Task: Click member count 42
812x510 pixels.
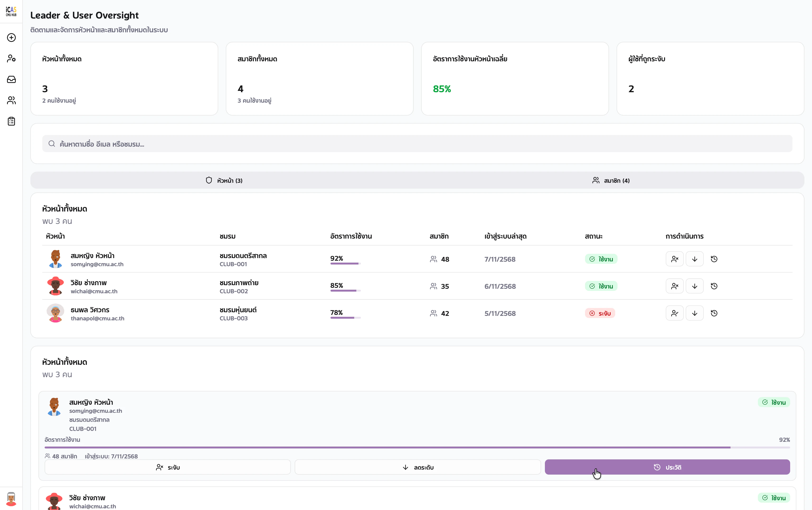Action: [445, 313]
